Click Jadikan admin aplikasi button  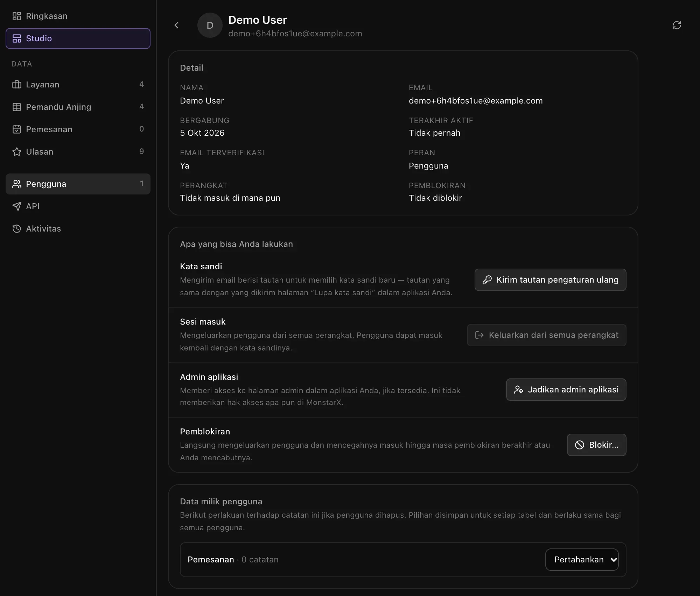566,390
